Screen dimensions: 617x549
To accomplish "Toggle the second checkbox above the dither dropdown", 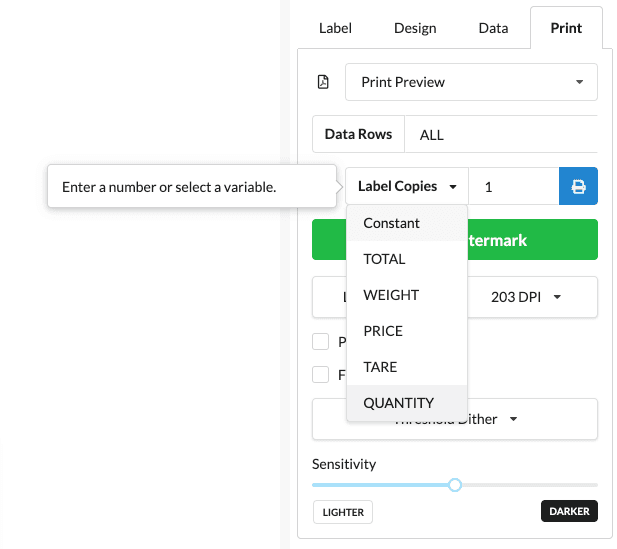I will (x=321, y=375).
